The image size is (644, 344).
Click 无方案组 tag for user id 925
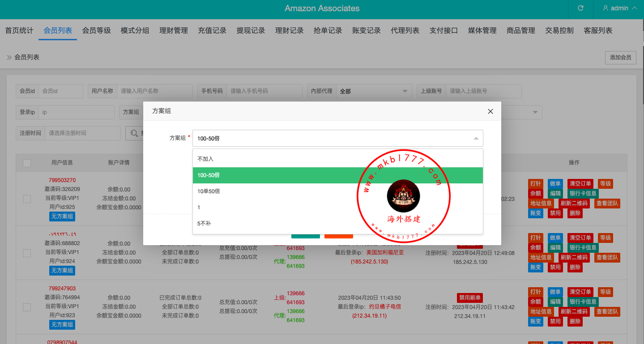(62, 217)
